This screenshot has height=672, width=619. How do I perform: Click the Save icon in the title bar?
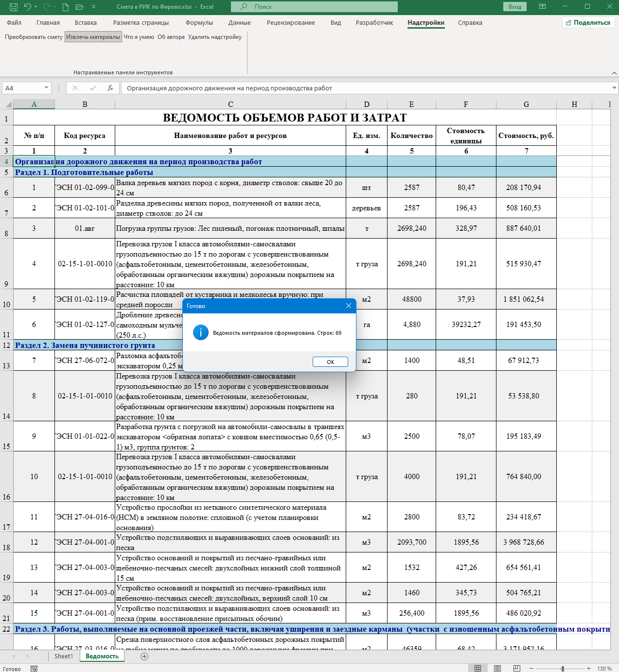coord(14,7)
